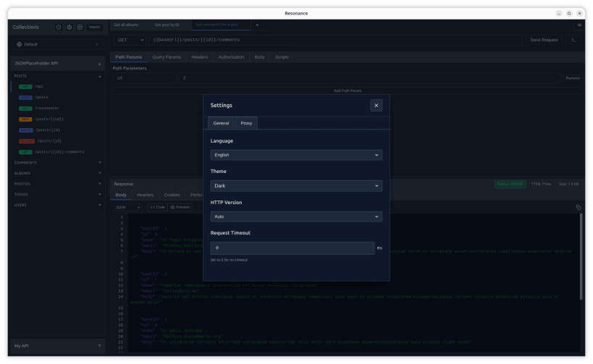Open the response Body tab
593x364 pixels.
(x=121, y=195)
